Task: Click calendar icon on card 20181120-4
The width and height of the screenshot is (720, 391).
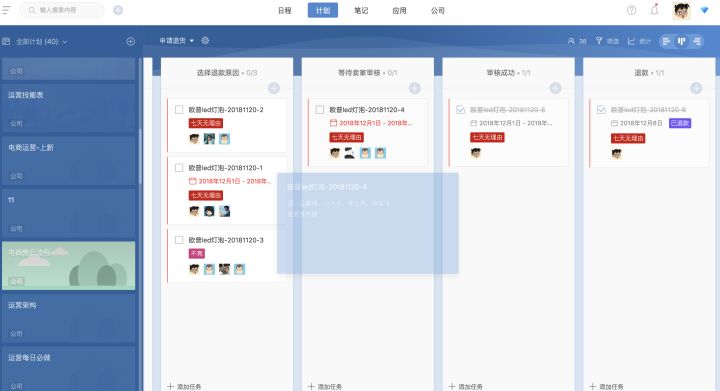Action: (333, 123)
